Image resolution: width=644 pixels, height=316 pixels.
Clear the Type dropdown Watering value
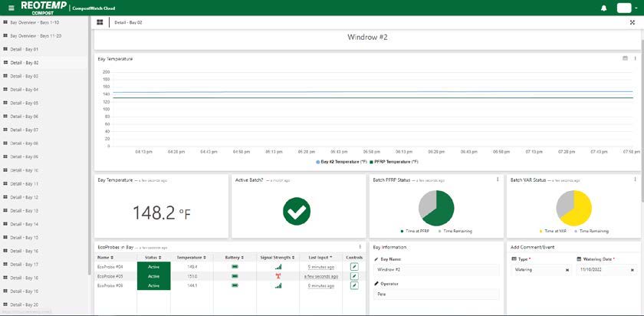(567, 270)
